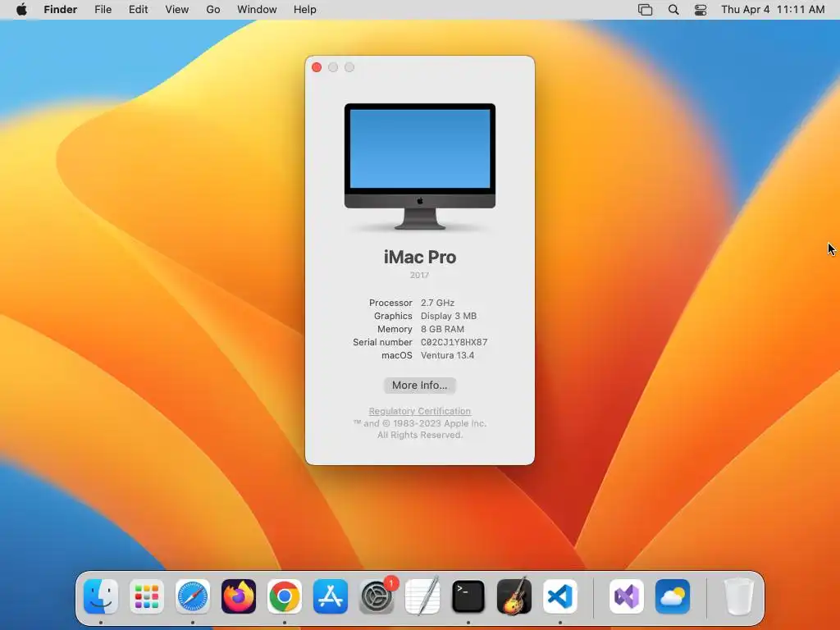The height and width of the screenshot is (630, 840).
Task: Click the More Info... button
Action: (419, 386)
